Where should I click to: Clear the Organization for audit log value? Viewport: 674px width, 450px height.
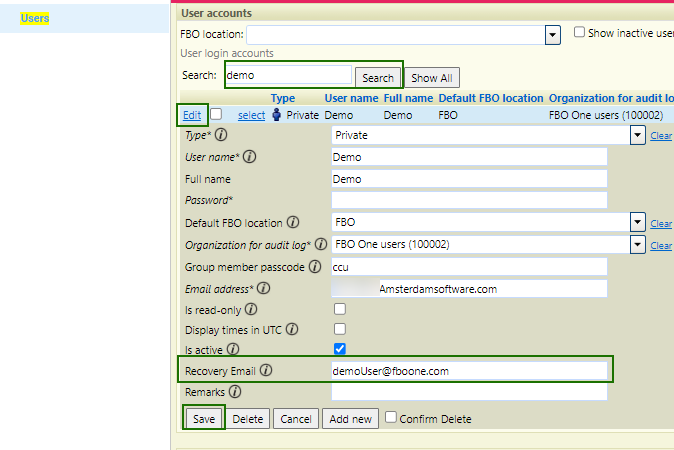[x=661, y=245]
